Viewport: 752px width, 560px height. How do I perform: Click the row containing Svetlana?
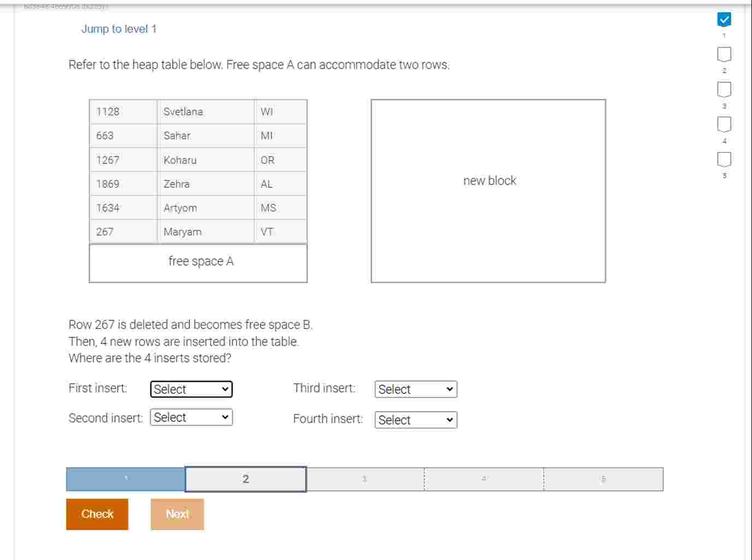tap(198, 111)
